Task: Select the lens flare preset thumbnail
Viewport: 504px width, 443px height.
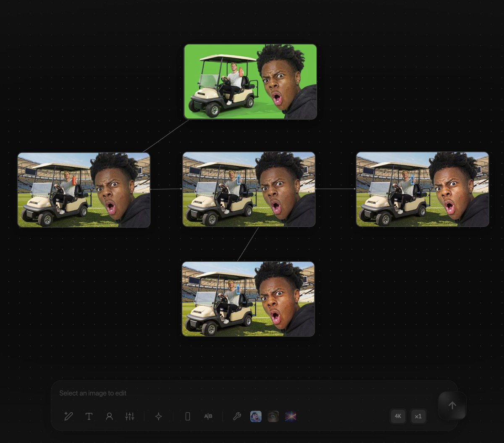Action: (x=291, y=416)
